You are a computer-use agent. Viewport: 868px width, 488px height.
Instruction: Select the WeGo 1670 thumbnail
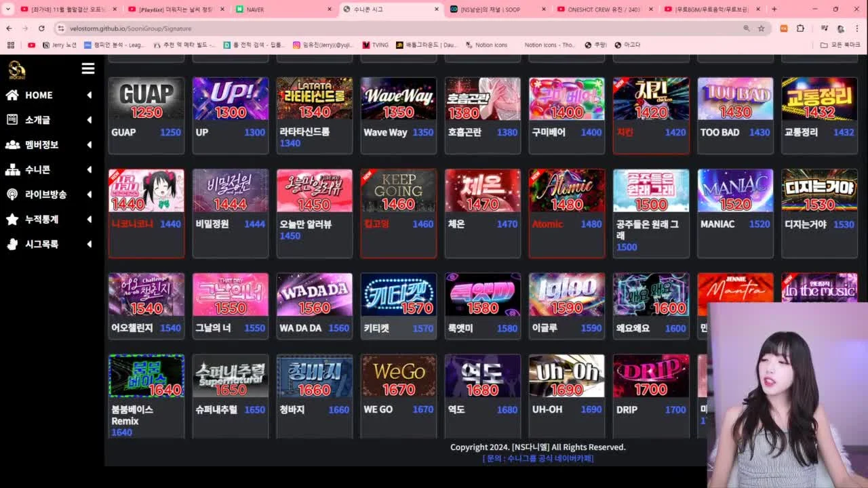[x=399, y=376]
